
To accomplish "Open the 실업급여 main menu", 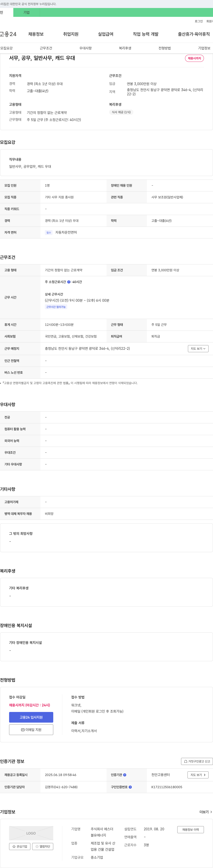I will [105, 34].
